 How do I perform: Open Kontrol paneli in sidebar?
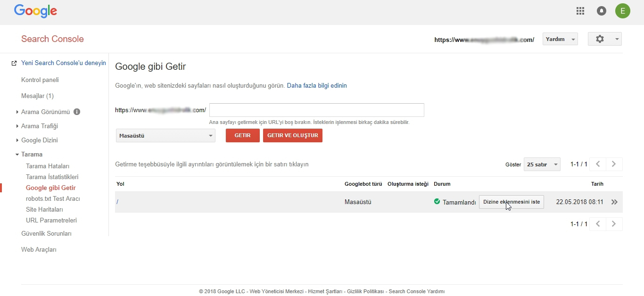(x=40, y=80)
